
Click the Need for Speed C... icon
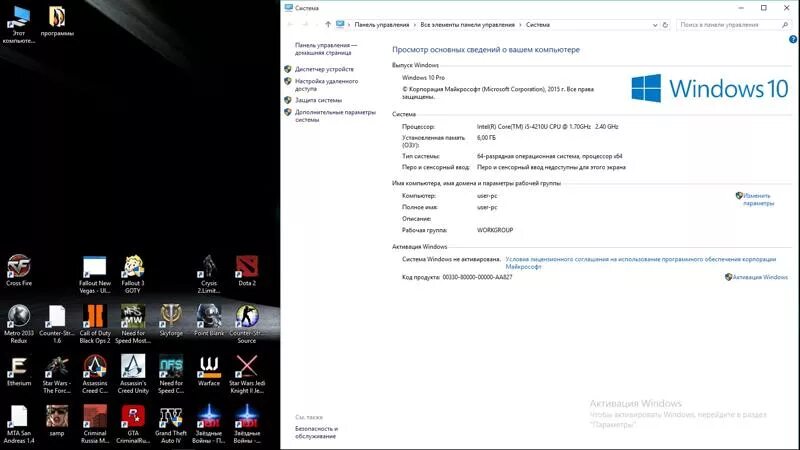pyautogui.click(x=171, y=374)
